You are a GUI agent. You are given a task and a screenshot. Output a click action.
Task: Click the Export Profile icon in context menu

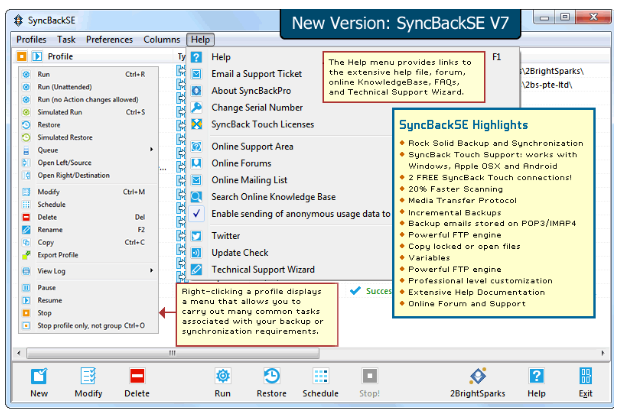click(26, 255)
